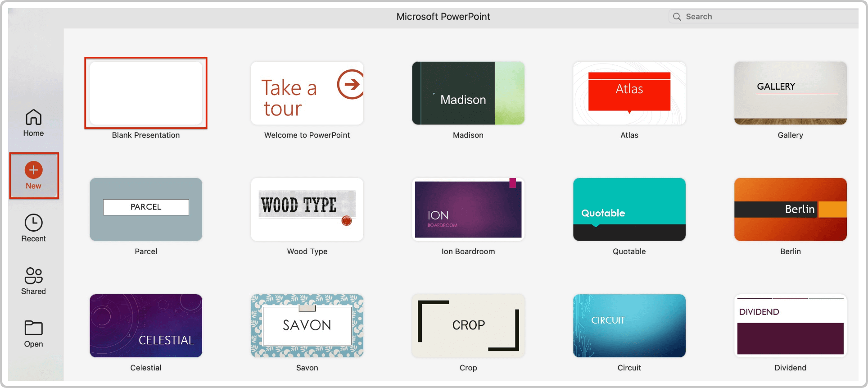The image size is (868, 388).
Task: Focus the Search input field
Action: tap(764, 17)
